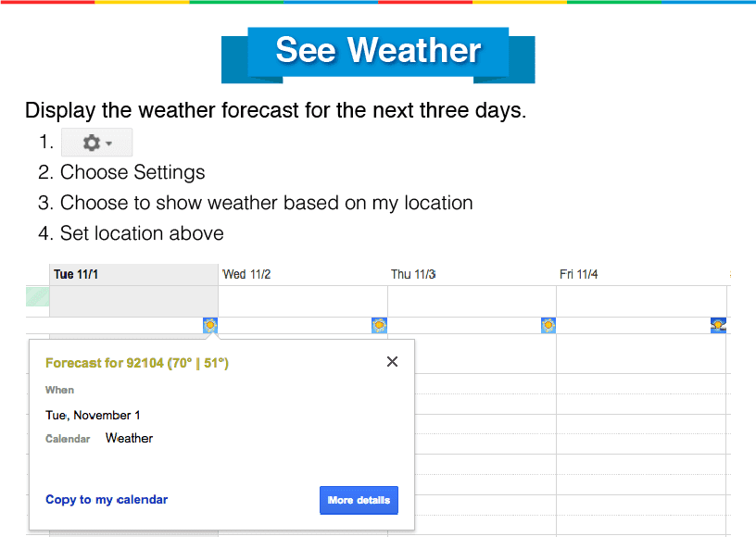Screen dimensions: 756x549
Task: Click the More details button
Action: [359, 500]
